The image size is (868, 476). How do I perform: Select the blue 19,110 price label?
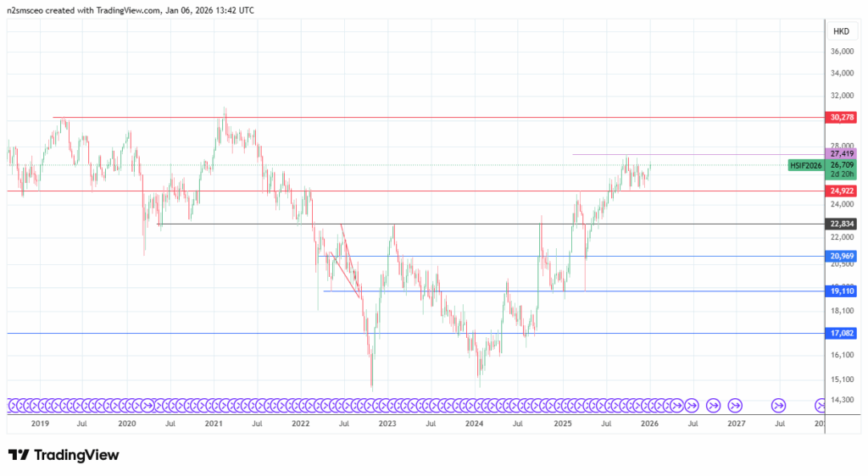coord(842,291)
